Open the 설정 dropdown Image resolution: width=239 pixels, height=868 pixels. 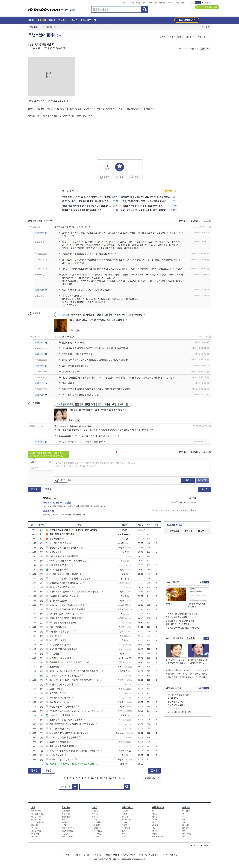162,37
